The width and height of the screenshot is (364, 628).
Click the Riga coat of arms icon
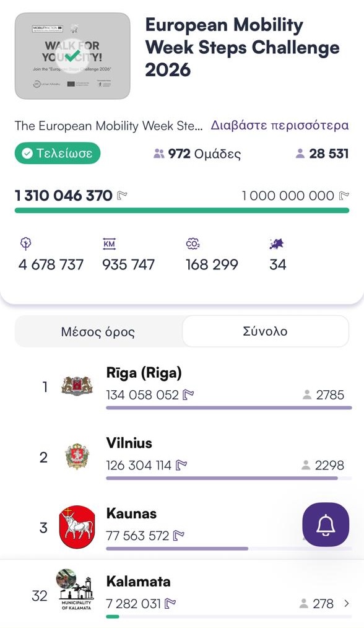tap(77, 386)
